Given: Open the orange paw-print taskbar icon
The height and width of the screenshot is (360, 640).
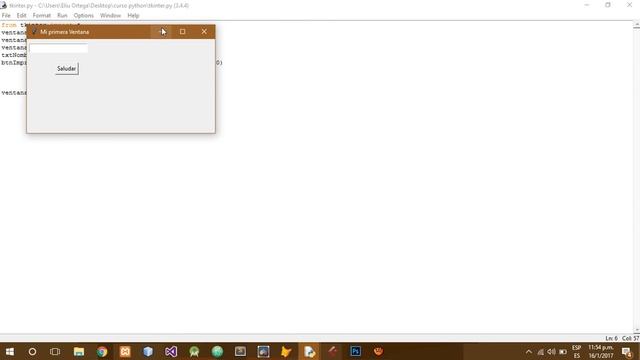Looking at the screenshot, I should click(378, 351).
